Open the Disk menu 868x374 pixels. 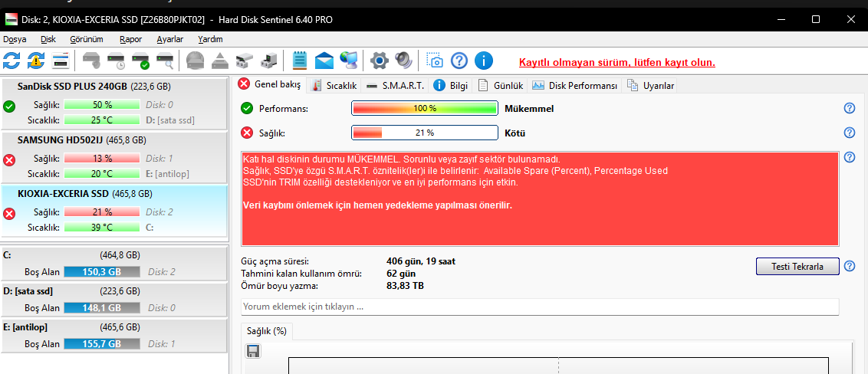tap(48, 39)
